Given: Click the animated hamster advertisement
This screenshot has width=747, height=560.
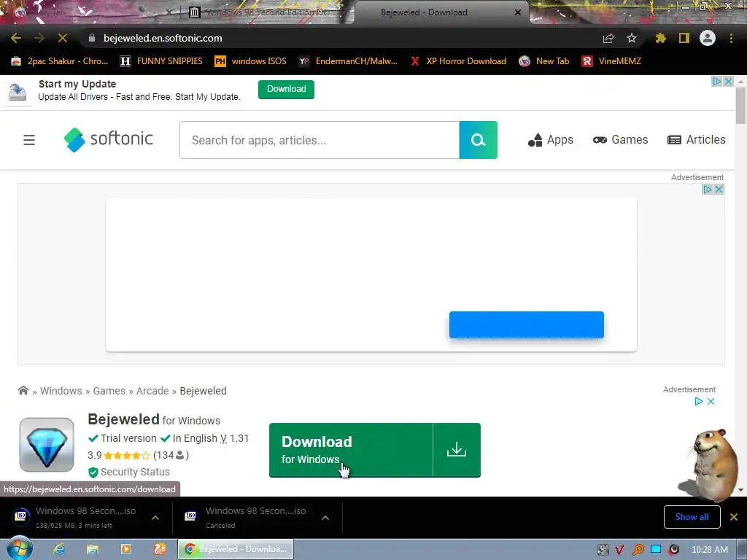Looking at the screenshot, I should click(711, 464).
